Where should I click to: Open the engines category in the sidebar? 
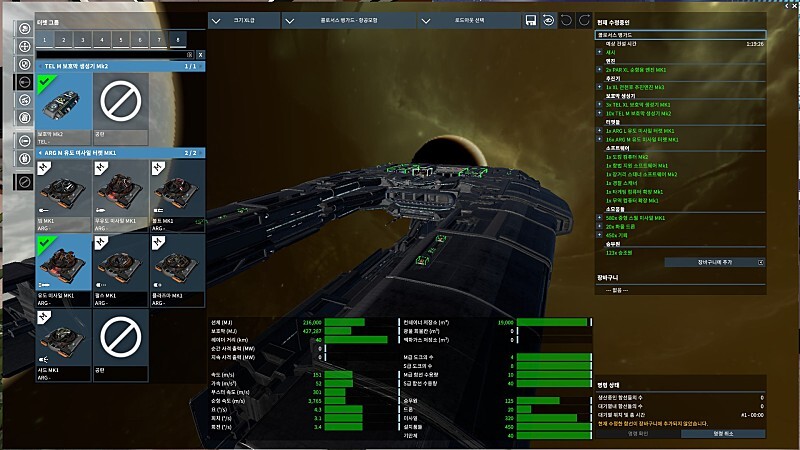click(x=24, y=29)
